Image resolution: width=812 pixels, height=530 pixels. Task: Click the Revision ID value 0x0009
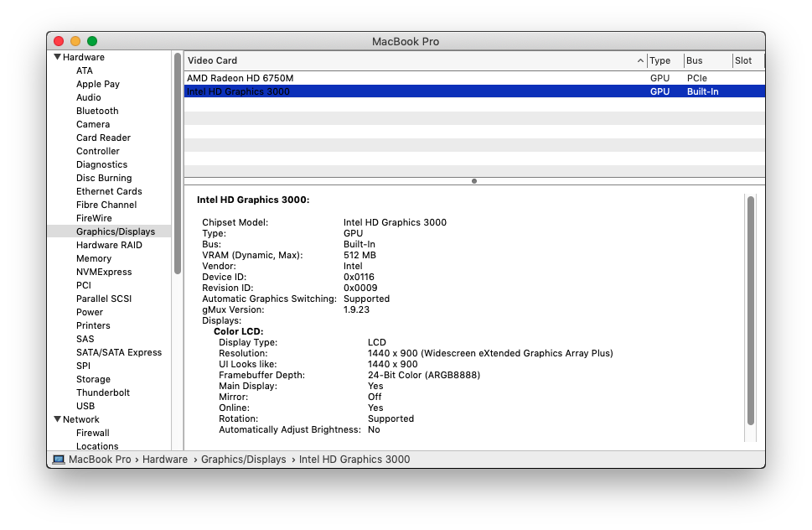pyautogui.click(x=360, y=288)
